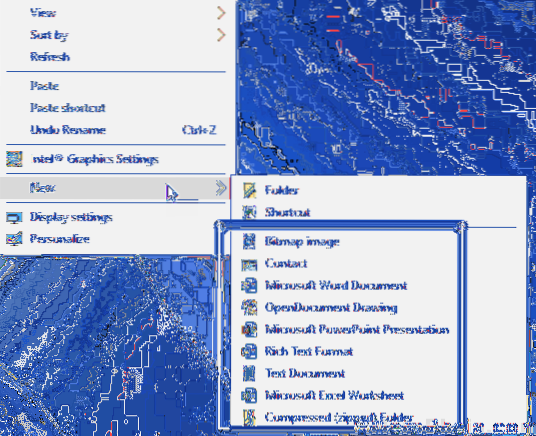
Task: Open the Sort by entry
Action: pos(49,35)
